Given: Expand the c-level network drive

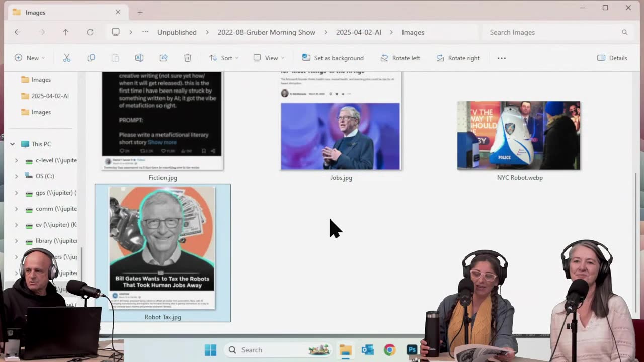Looking at the screenshot, I should pos(16,160).
